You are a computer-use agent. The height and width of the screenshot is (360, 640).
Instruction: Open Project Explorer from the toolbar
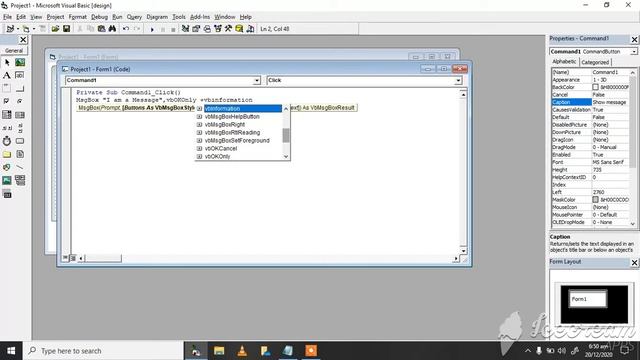[x=185, y=29]
